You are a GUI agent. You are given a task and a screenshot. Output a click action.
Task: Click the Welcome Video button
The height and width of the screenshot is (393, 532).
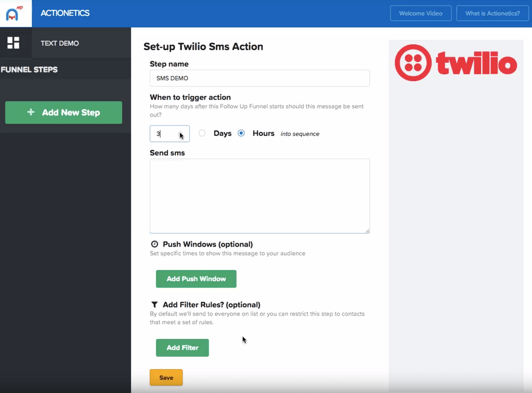[x=421, y=13]
